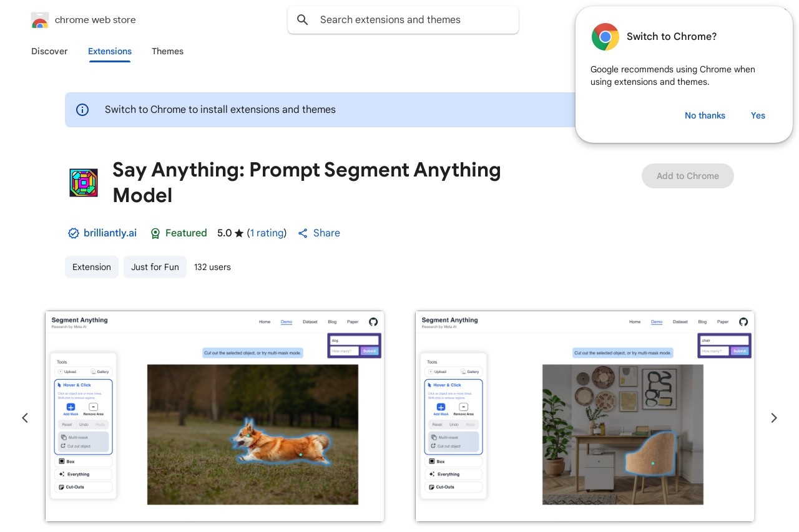Open the dog segmentation screenshot thumbnail
This screenshot has height=532, width=799.
[215, 416]
